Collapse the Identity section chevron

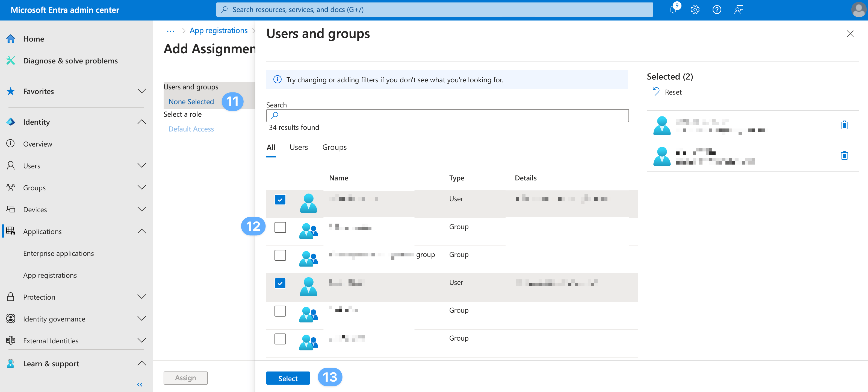(x=142, y=122)
